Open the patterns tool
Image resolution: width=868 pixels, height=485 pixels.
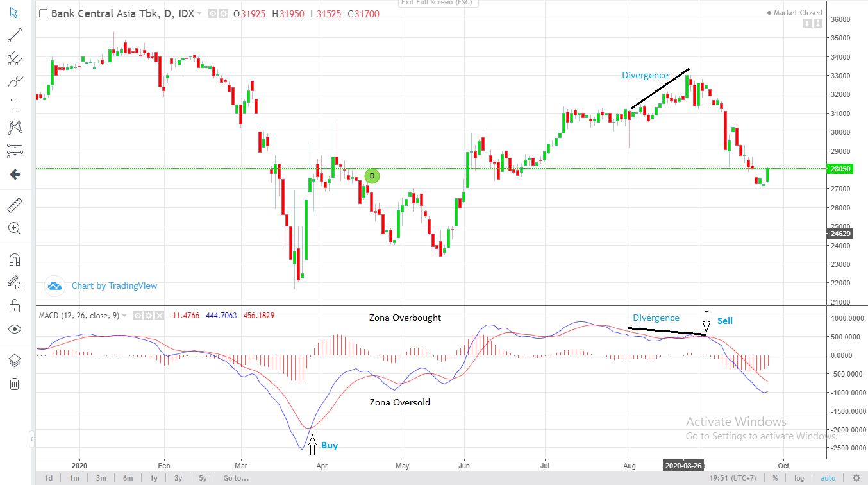click(15, 128)
